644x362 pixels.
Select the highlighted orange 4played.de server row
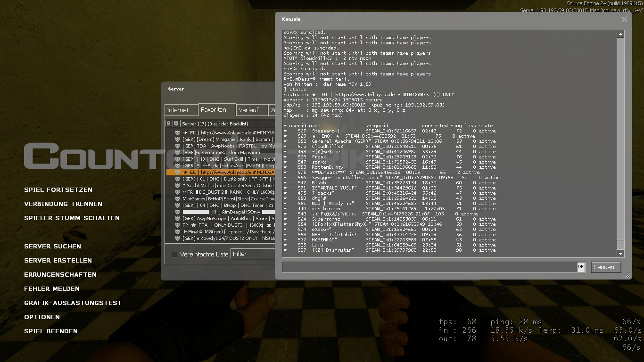coord(221,173)
